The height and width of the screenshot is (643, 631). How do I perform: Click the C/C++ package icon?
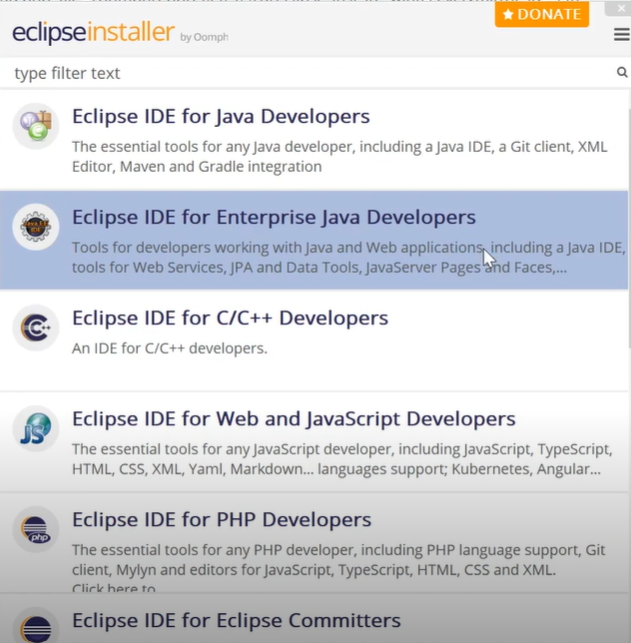[36, 327]
